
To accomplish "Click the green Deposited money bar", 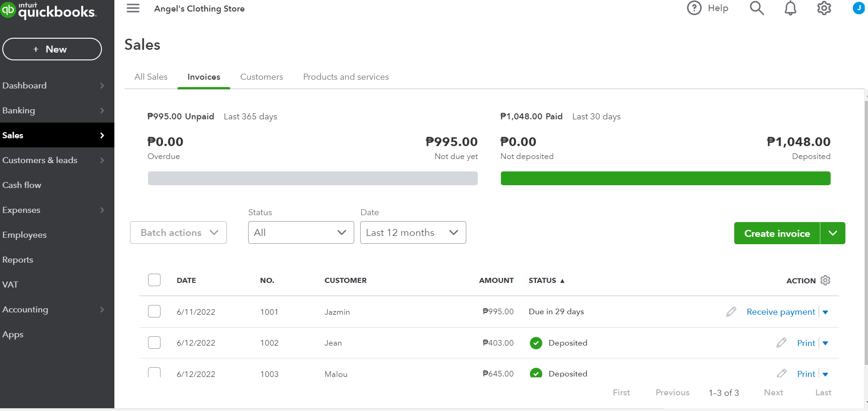I will [666, 178].
